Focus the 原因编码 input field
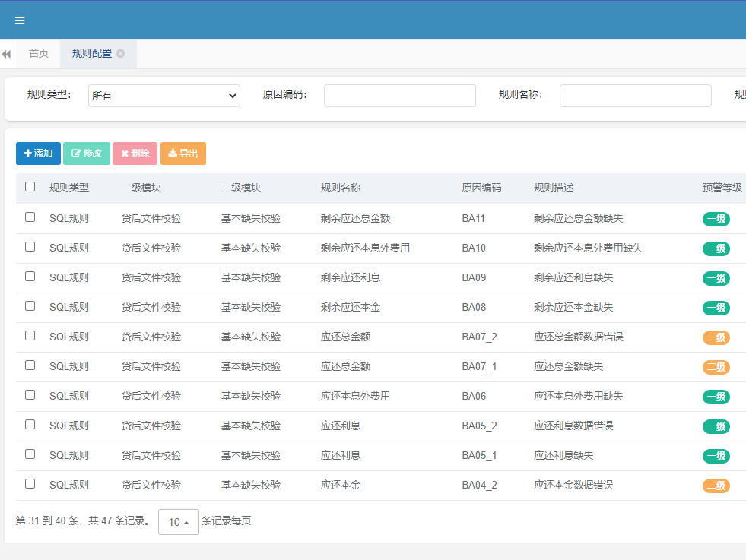The width and height of the screenshot is (746, 560). [400, 96]
